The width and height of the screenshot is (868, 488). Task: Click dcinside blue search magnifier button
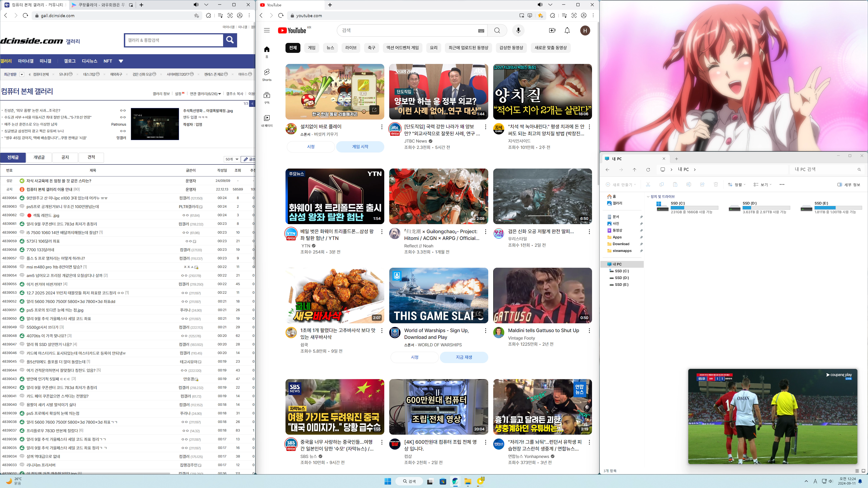pyautogui.click(x=230, y=40)
